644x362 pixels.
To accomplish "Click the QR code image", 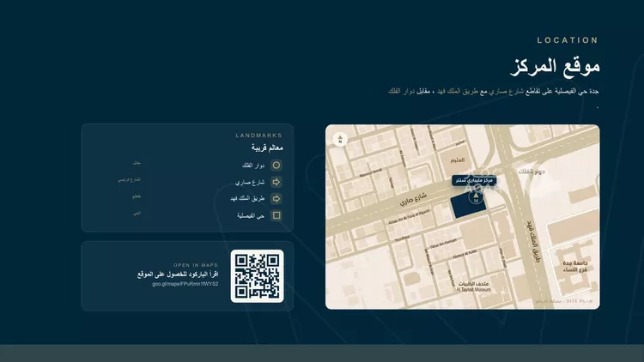I will pyautogui.click(x=257, y=276).
